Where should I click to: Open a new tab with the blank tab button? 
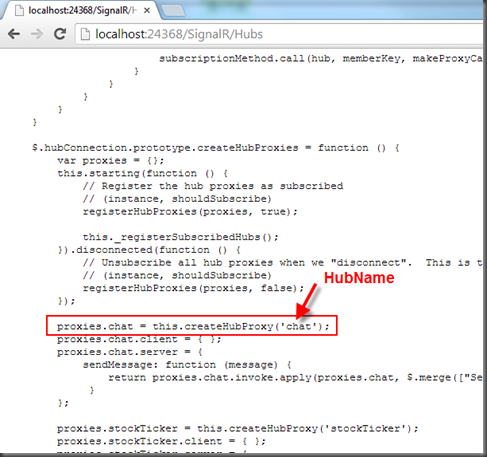(173, 11)
